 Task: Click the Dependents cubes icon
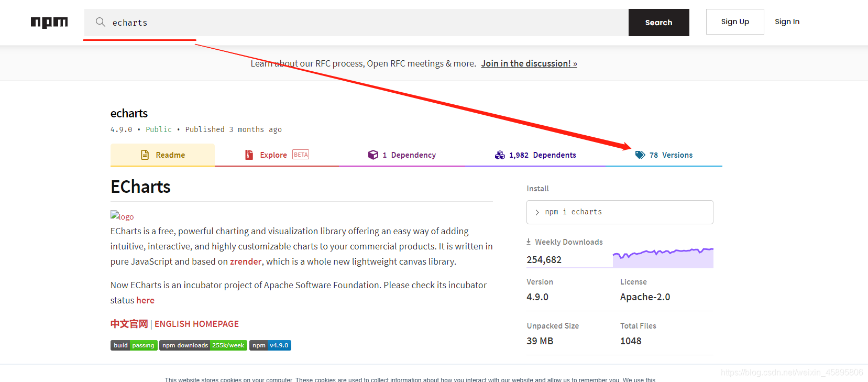click(x=500, y=155)
